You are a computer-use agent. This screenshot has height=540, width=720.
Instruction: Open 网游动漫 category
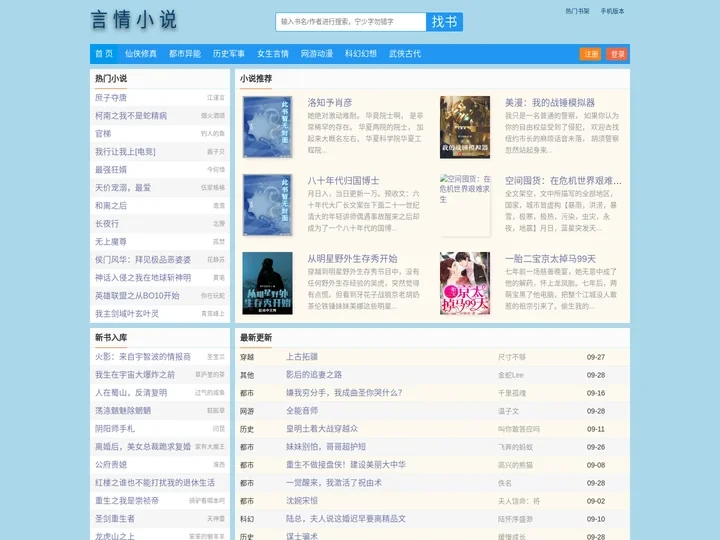point(317,54)
